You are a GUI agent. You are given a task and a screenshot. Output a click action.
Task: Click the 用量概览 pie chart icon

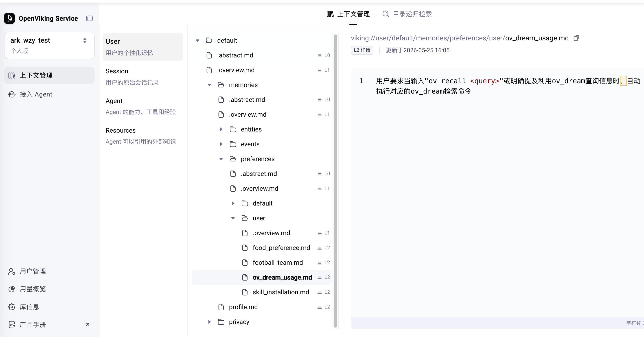(12, 289)
